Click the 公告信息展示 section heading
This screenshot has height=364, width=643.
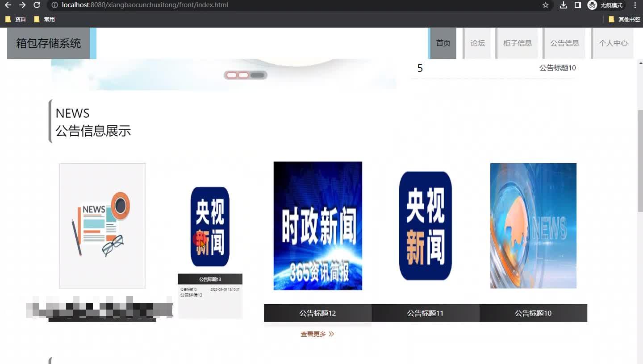click(93, 131)
